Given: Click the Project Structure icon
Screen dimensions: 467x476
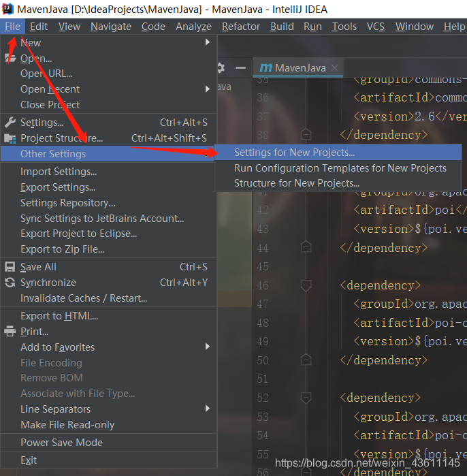Looking at the screenshot, I should [x=10, y=138].
